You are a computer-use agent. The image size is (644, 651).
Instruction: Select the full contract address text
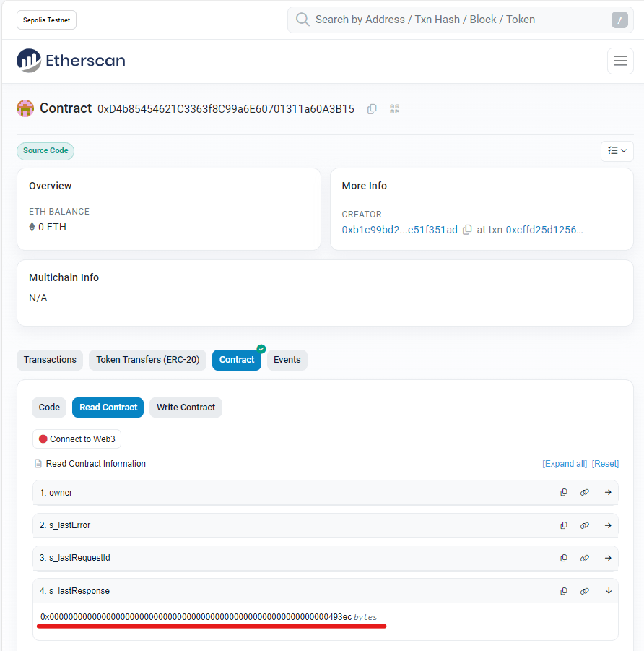tap(226, 109)
